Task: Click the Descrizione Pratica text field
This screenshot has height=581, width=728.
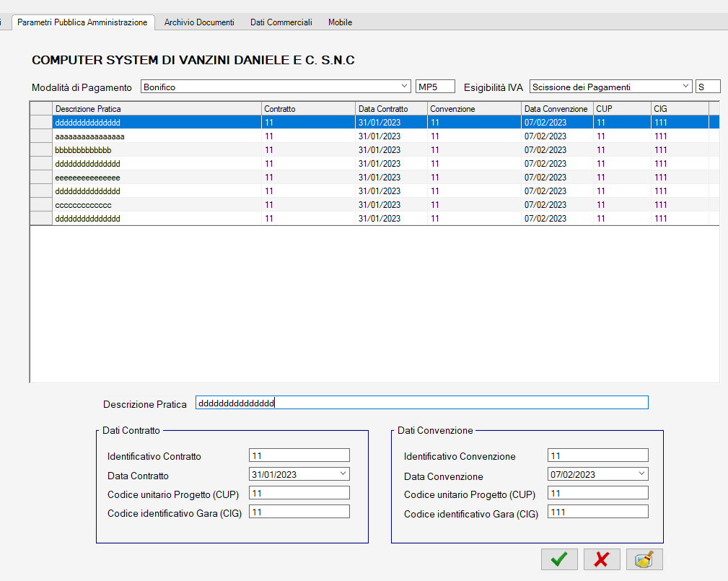Action: coord(421,403)
